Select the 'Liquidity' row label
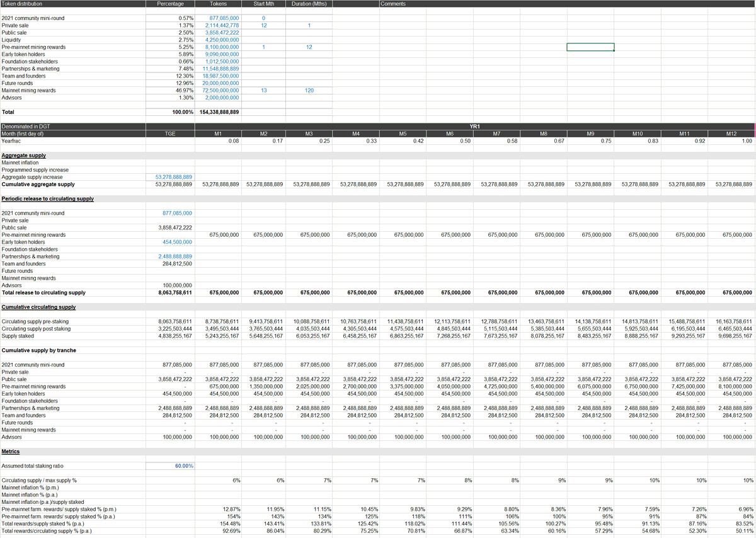 pyautogui.click(x=11, y=40)
